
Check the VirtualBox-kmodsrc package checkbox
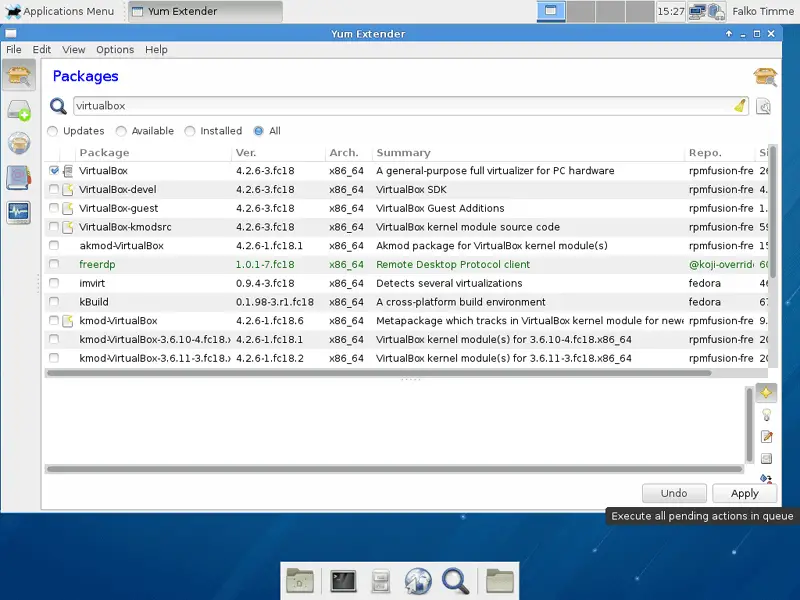[x=54, y=227]
